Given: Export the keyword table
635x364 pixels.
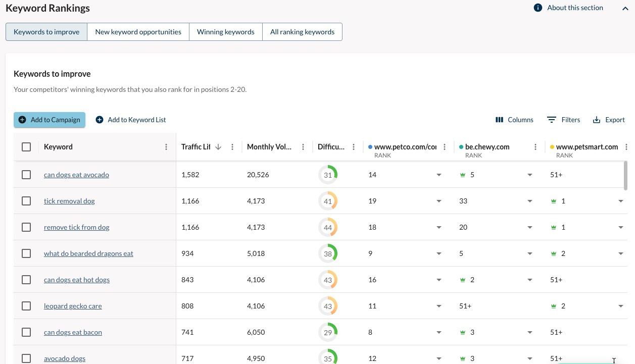Looking at the screenshot, I should (609, 120).
